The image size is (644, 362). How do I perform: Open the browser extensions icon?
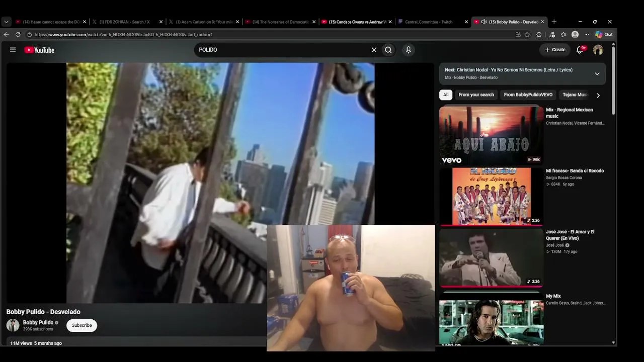539,35
